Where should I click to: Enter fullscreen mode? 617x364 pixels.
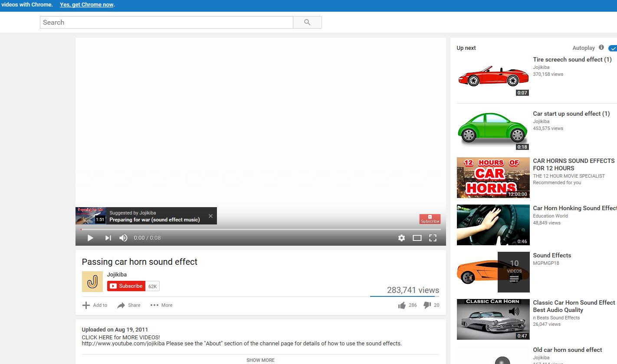(x=433, y=238)
